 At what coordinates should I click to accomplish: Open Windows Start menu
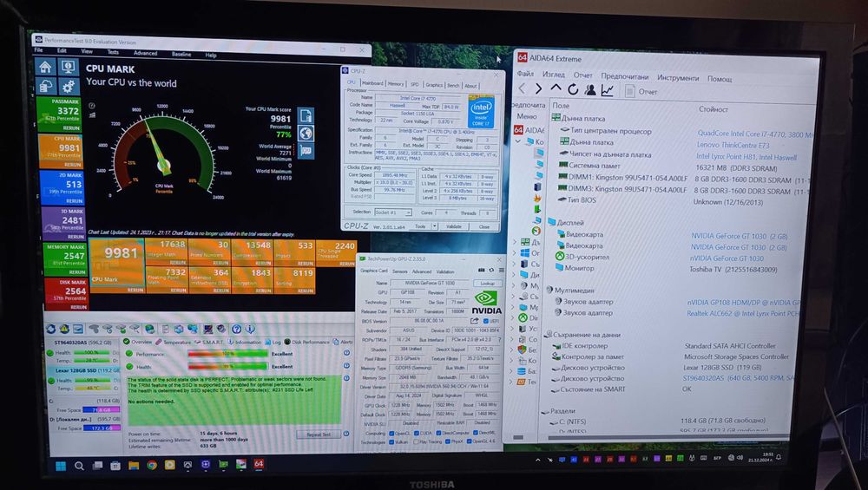(61, 466)
